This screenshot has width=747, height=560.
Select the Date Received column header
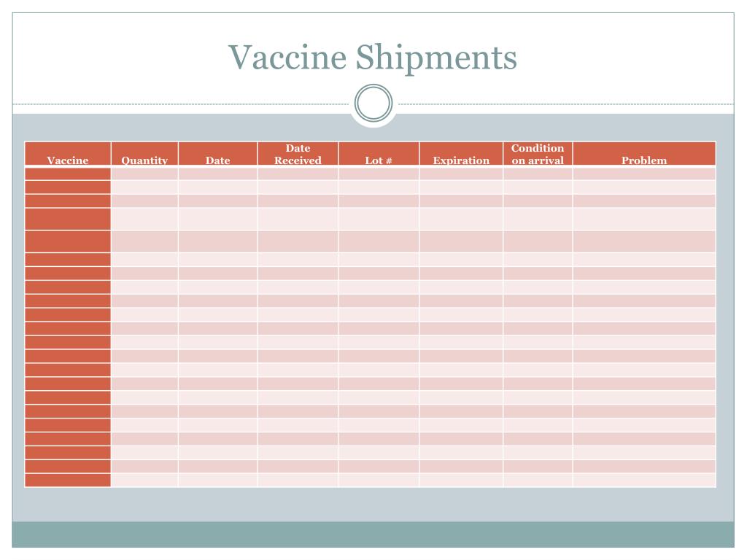click(298, 154)
